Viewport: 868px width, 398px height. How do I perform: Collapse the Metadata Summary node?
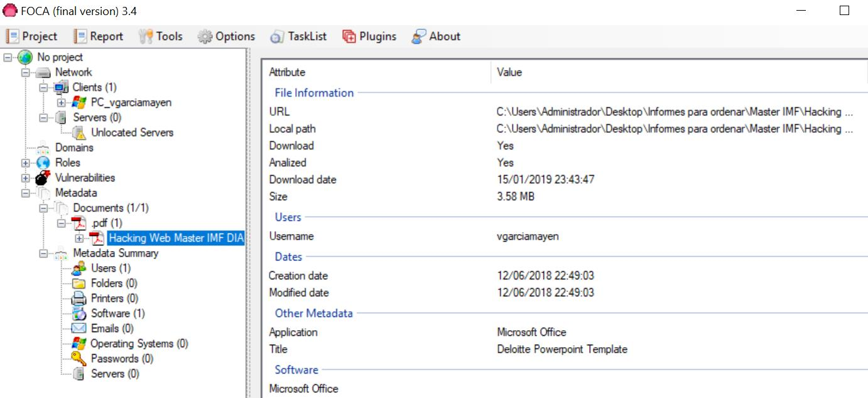[x=43, y=254]
